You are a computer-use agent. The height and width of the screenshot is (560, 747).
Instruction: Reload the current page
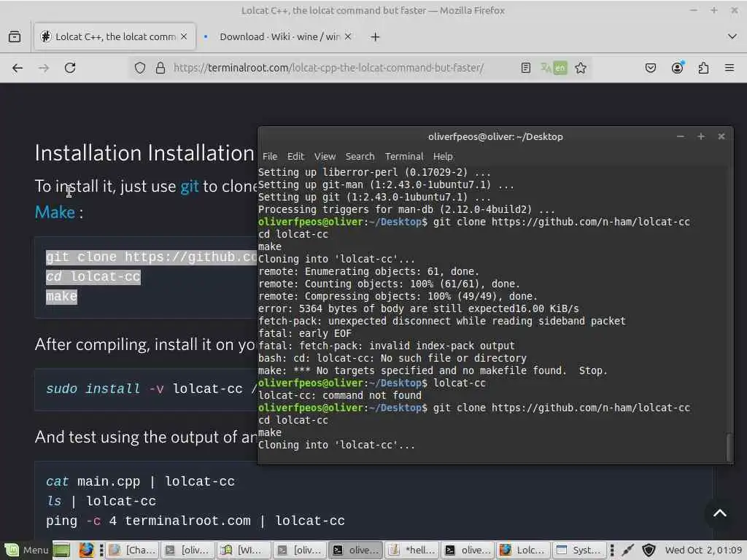coord(70,68)
